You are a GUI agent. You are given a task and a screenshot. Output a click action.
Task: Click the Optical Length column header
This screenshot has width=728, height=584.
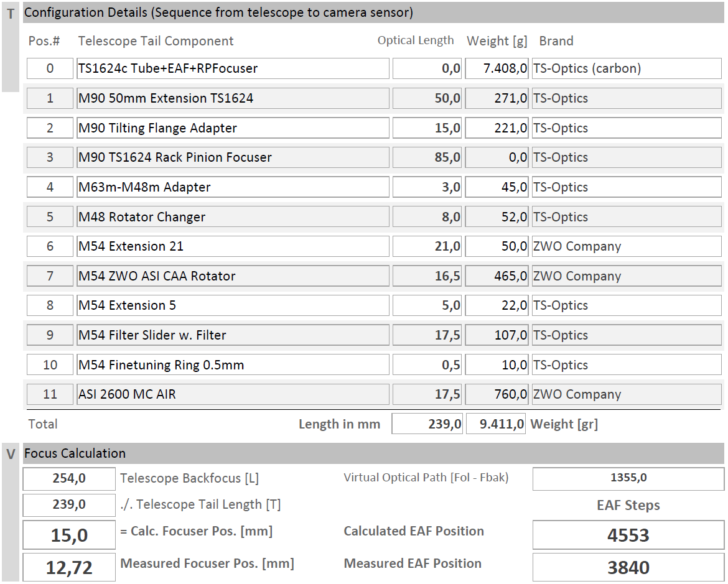(x=416, y=41)
